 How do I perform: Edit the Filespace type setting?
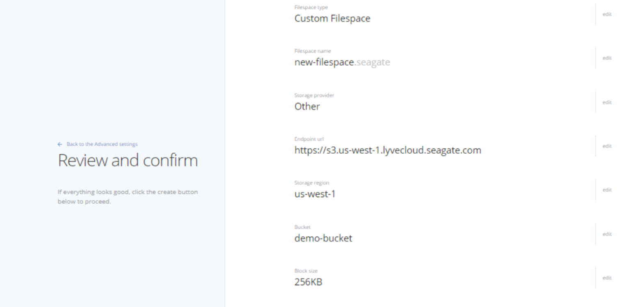click(607, 14)
